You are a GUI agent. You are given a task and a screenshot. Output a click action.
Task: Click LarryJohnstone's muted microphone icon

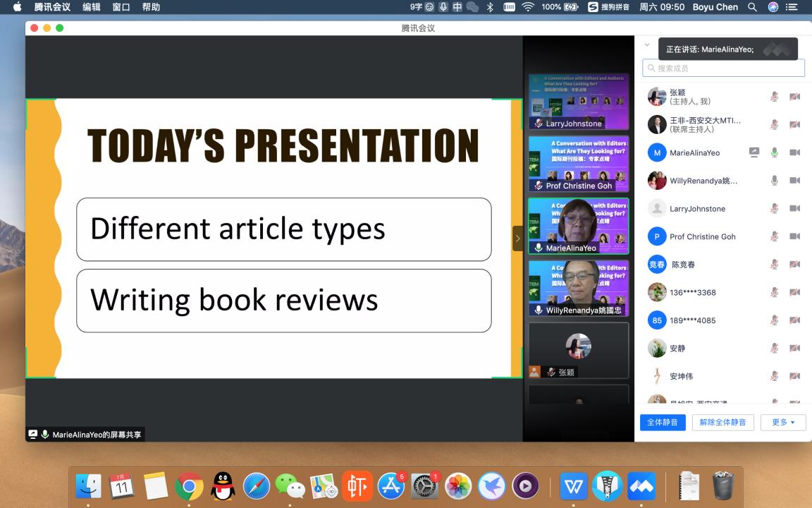[x=775, y=209]
